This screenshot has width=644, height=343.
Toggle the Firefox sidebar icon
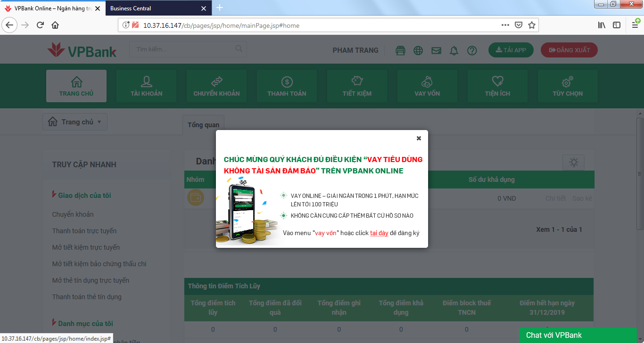pyautogui.click(x=617, y=25)
